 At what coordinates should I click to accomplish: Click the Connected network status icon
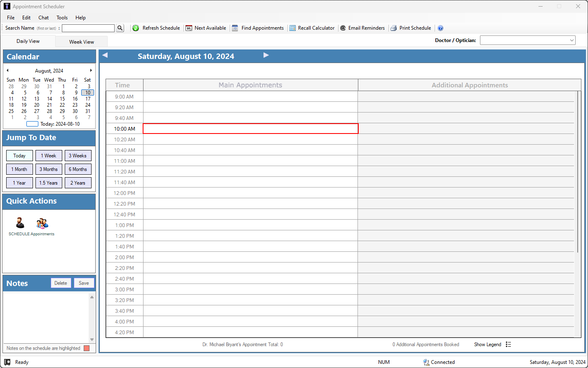tap(426, 362)
